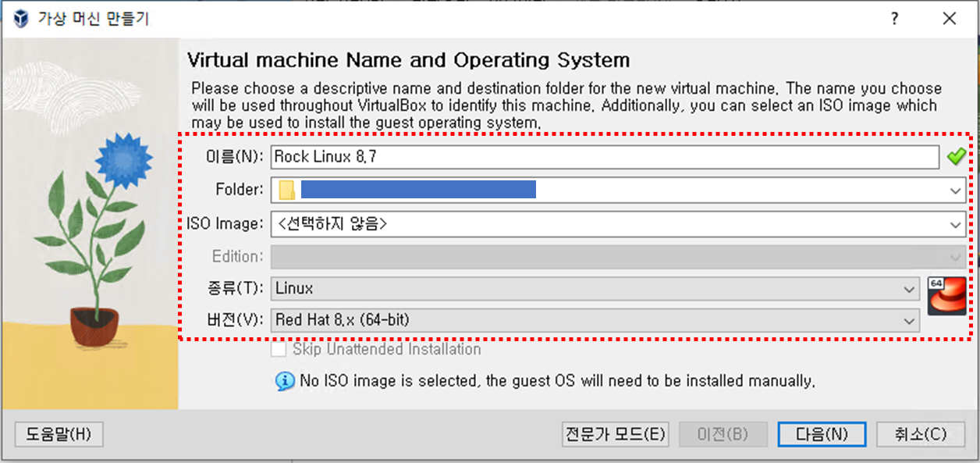Toggle Skip Unattended Installation checkbox
Image resolution: width=980 pixels, height=463 pixels.
pyautogui.click(x=279, y=350)
